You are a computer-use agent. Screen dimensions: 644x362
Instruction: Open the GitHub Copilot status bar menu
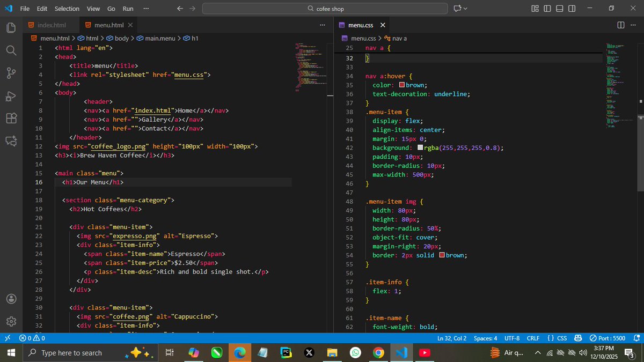coord(578,338)
